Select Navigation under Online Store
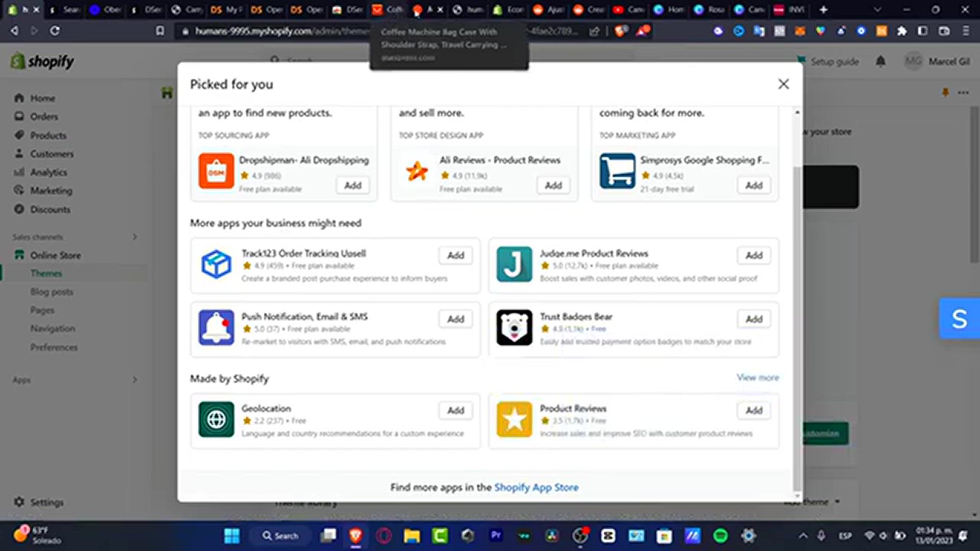This screenshot has height=551, width=980. pos(53,329)
